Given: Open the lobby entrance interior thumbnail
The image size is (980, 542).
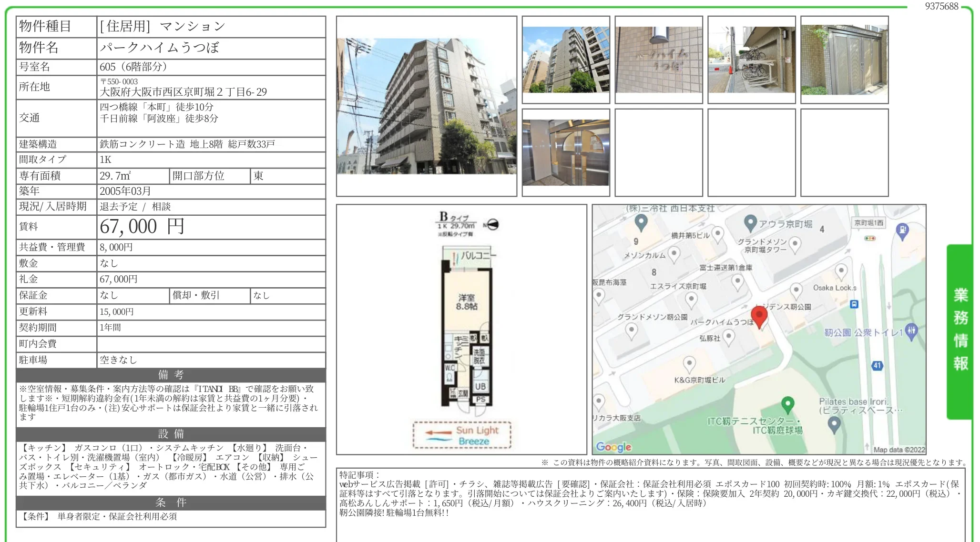Looking at the screenshot, I should point(566,152).
